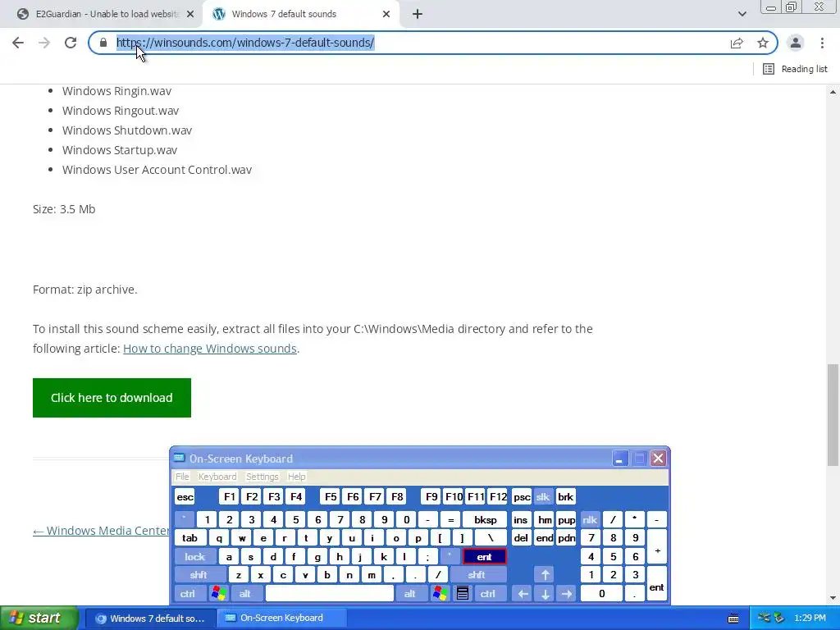Open the Settings menu in On-Screen Keyboard
The image size is (840, 630).
(262, 477)
